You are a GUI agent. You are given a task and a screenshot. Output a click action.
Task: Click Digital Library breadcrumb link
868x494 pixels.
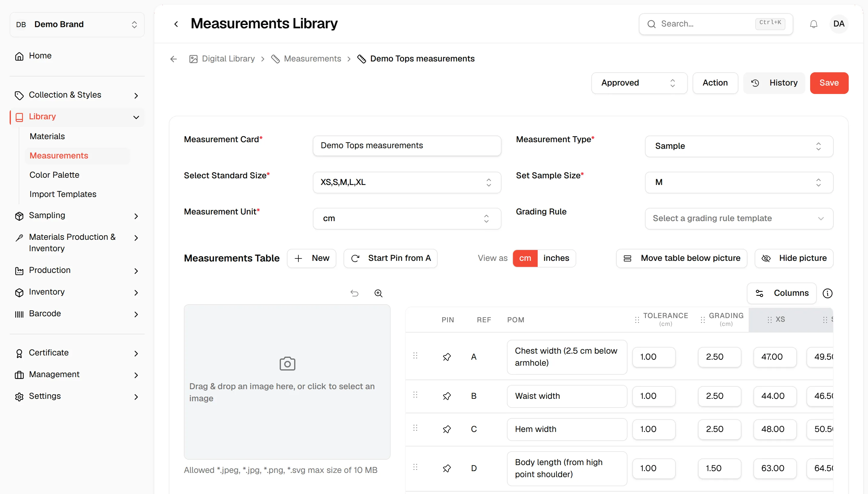click(x=222, y=59)
